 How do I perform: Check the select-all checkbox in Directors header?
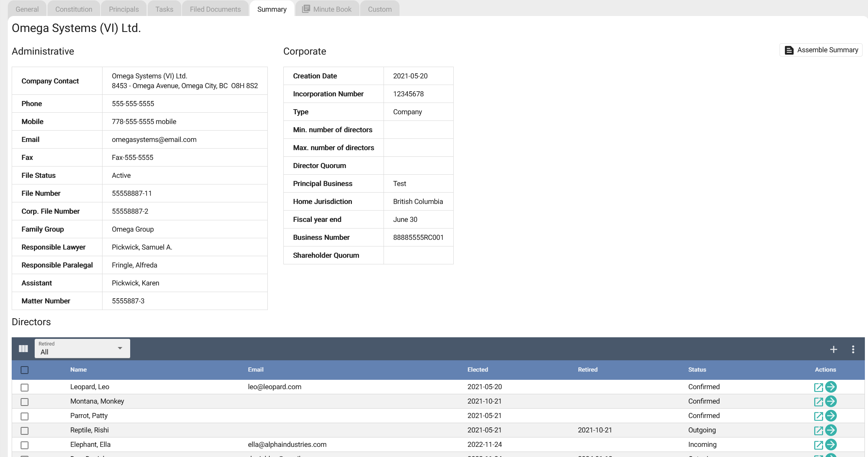click(25, 370)
